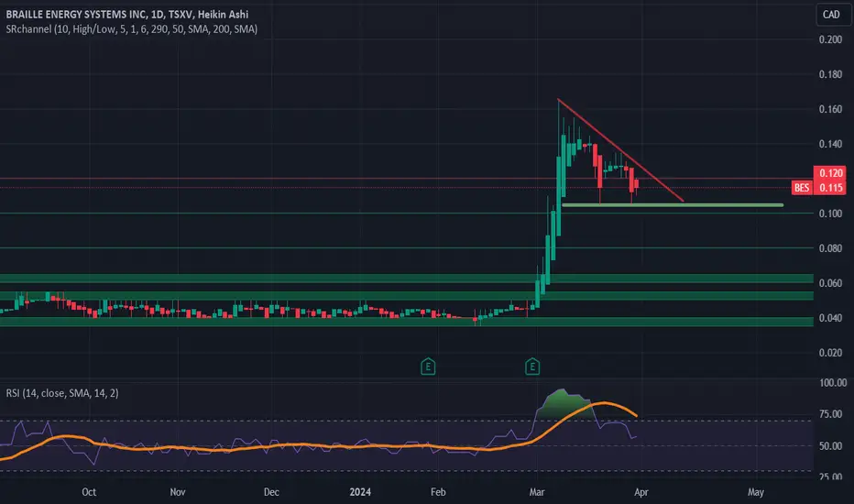Click the 0.020 price axis label
Viewport: 854px width, 504px height.
click(830, 353)
